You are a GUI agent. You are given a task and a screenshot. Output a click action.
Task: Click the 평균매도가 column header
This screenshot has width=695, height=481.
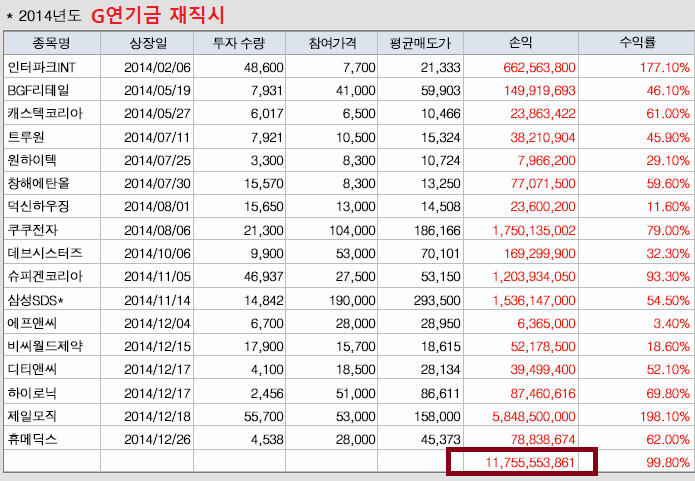tap(420, 43)
